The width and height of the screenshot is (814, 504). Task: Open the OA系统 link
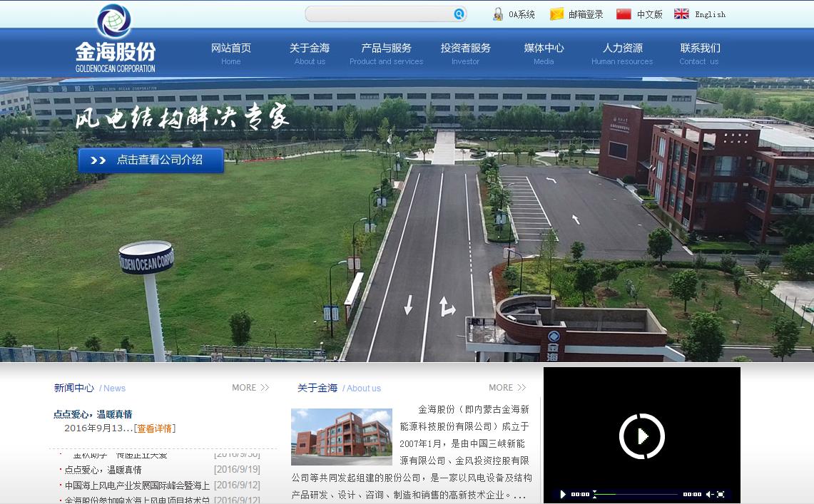click(522, 14)
